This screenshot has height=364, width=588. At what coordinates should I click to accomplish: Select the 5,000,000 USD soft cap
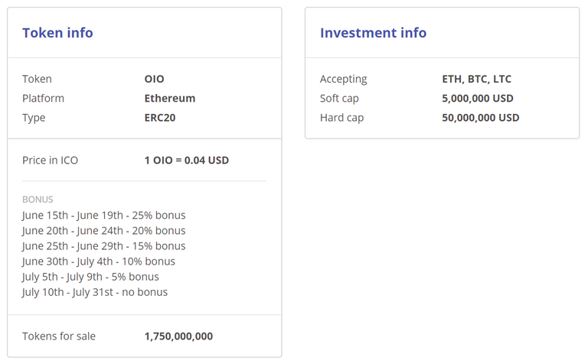tap(478, 99)
